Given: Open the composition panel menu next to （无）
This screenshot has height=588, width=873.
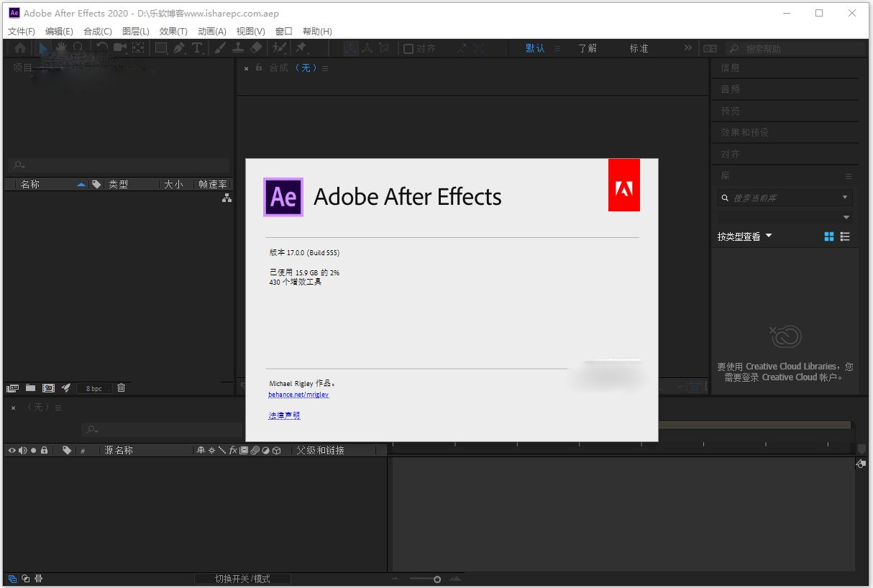Looking at the screenshot, I should pyautogui.click(x=325, y=68).
